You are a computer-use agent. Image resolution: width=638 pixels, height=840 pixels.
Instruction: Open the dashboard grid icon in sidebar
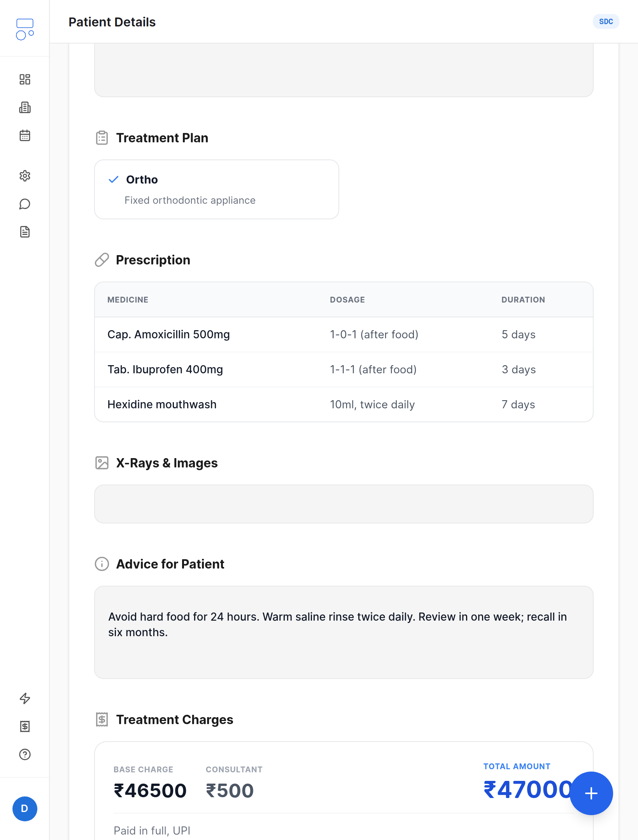coord(25,79)
